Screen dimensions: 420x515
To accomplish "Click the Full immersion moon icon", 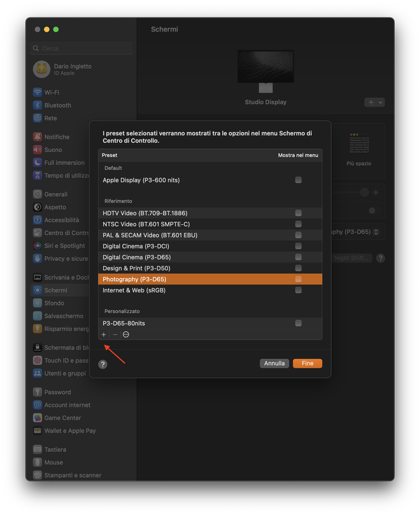I will tap(37, 163).
